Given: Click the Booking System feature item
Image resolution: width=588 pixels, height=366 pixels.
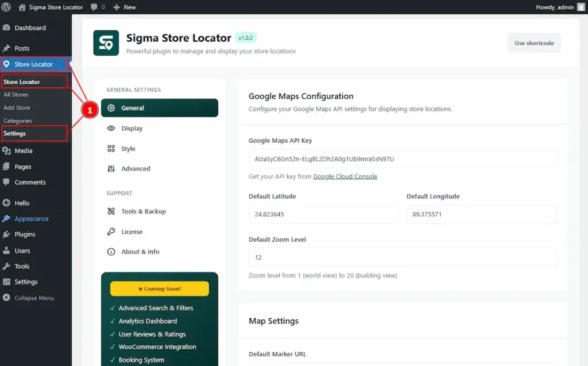Looking at the screenshot, I should click(141, 360).
